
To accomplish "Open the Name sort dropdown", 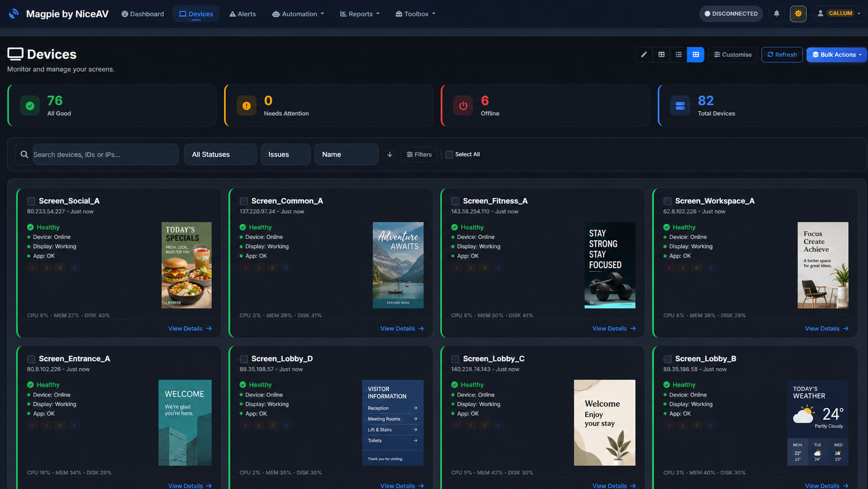I will tap(346, 154).
